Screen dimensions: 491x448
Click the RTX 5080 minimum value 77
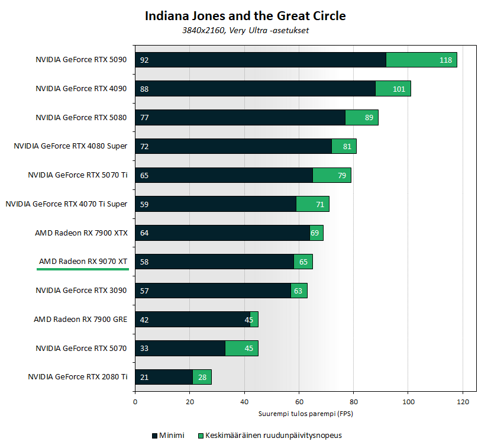point(144,118)
